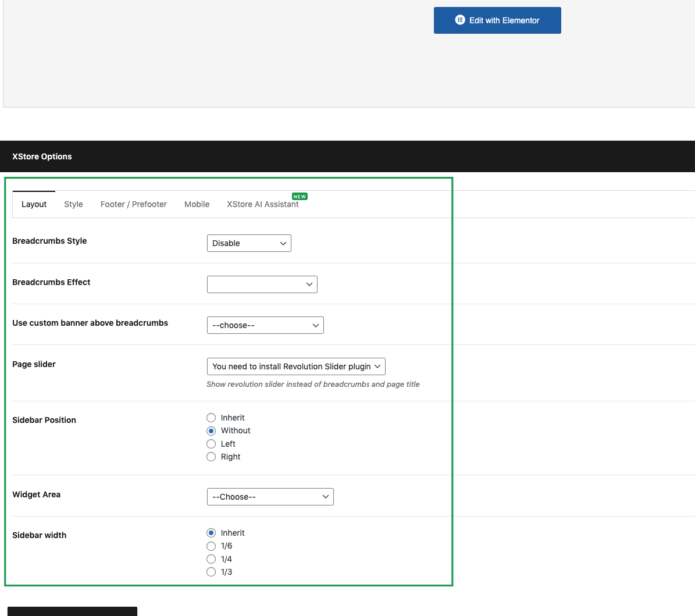
Task: Select Inherit for Sidebar width
Action: pos(211,533)
